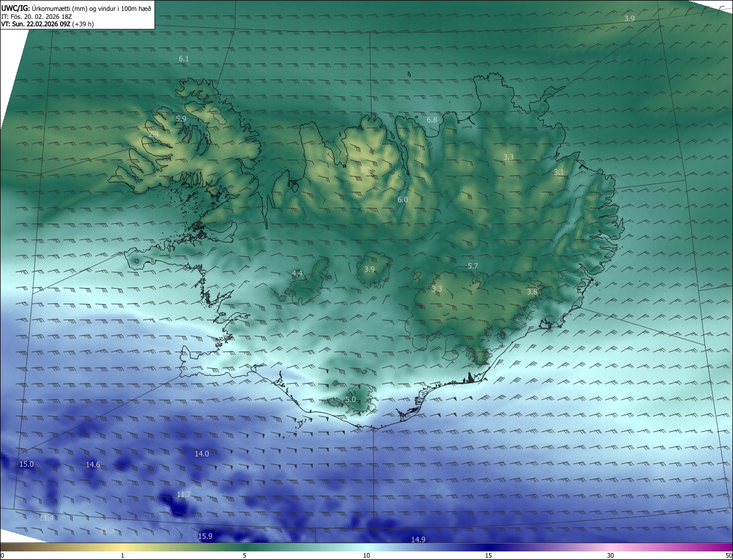Click the 15.0 value label over the ocean
The image size is (733, 560).
coord(26,464)
